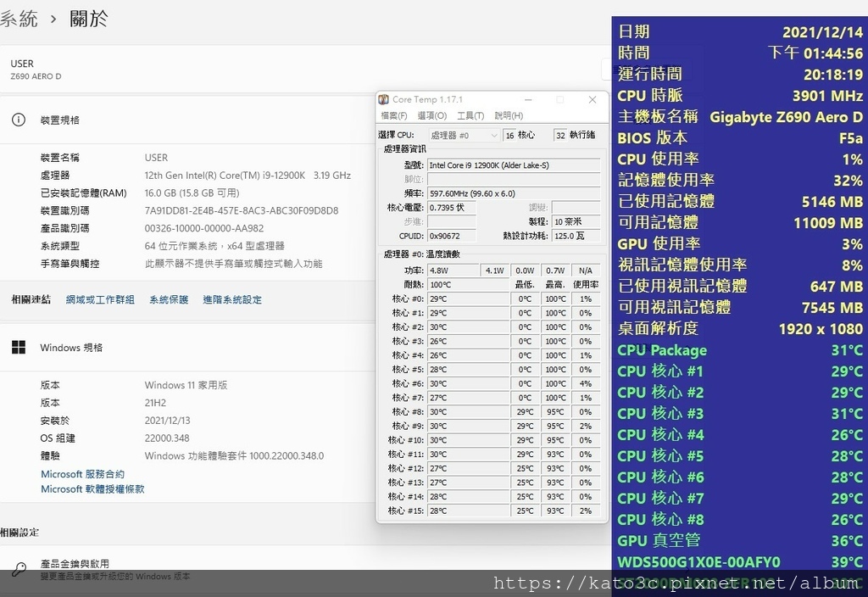Image resolution: width=868 pixels, height=597 pixels.
Task: Click the product key icon next to 產品金鑰與啟用
Action: [19, 569]
